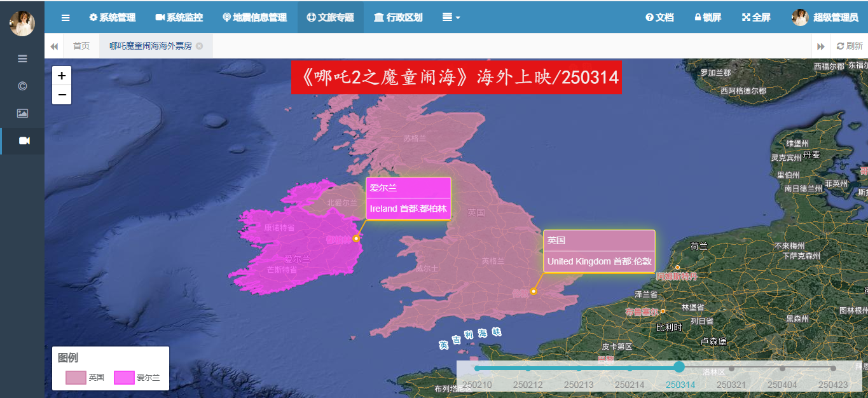The width and height of the screenshot is (868, 398).
Task: Close the 哪吒魔童闹海海外票房 tab
Action: coord(199,46)
